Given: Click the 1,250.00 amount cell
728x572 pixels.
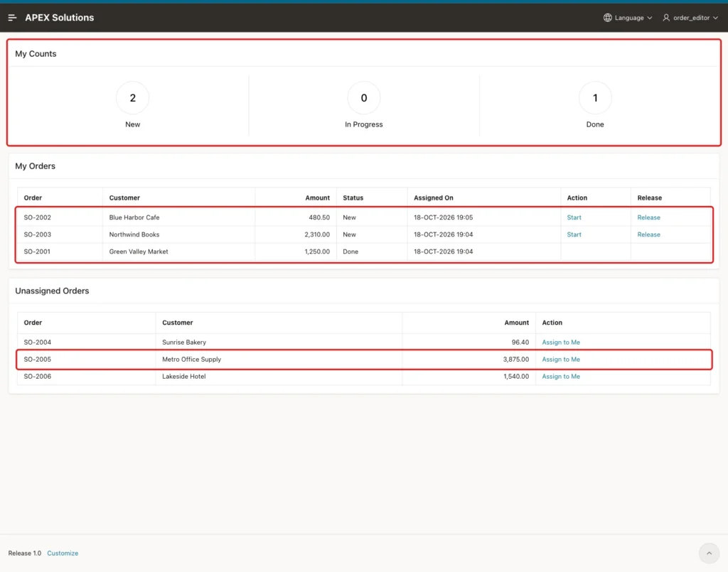Looking at the screenshot, I should point(317,252).
